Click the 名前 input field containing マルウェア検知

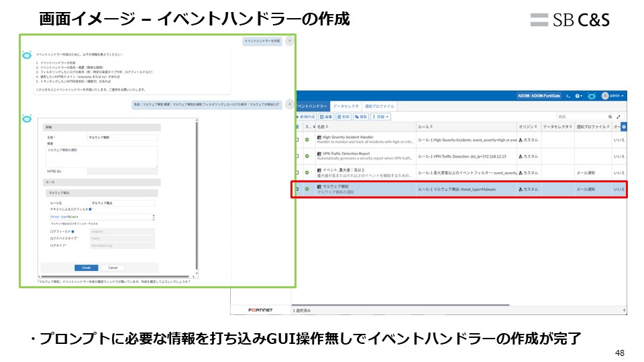122,137
